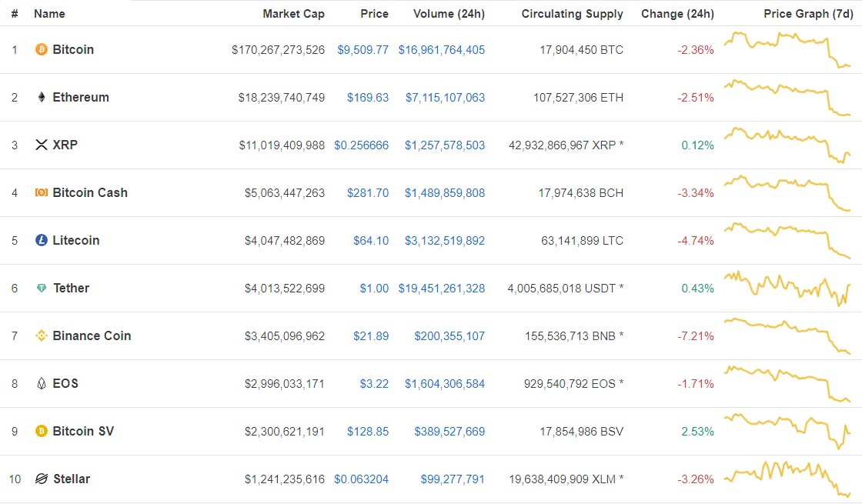Open XRP 7-day price graph

pos(787,145)
